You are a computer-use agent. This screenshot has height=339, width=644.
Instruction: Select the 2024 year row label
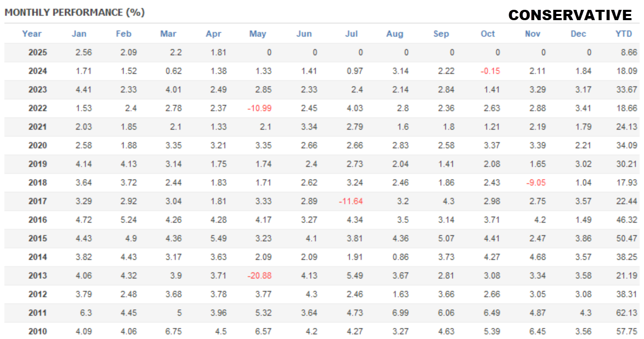[37, 71]
